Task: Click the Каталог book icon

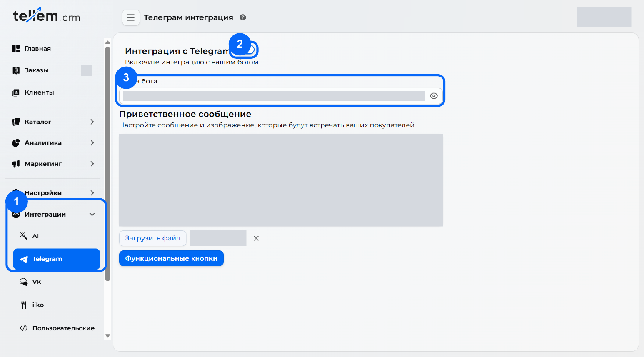Action: point(16,122)
